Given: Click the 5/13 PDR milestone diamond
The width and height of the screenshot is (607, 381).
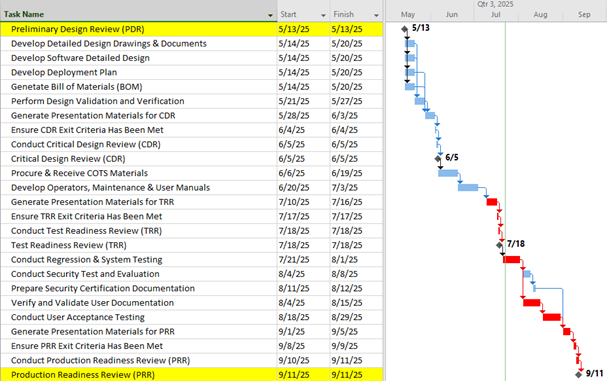Looking at the screenshot, I should [405, 29].
